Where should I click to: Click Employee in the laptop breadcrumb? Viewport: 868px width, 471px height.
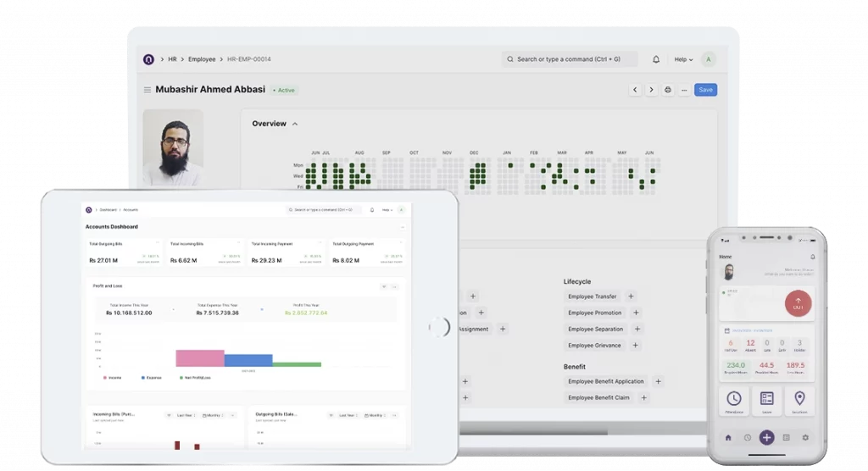click(x=202, y=59)
